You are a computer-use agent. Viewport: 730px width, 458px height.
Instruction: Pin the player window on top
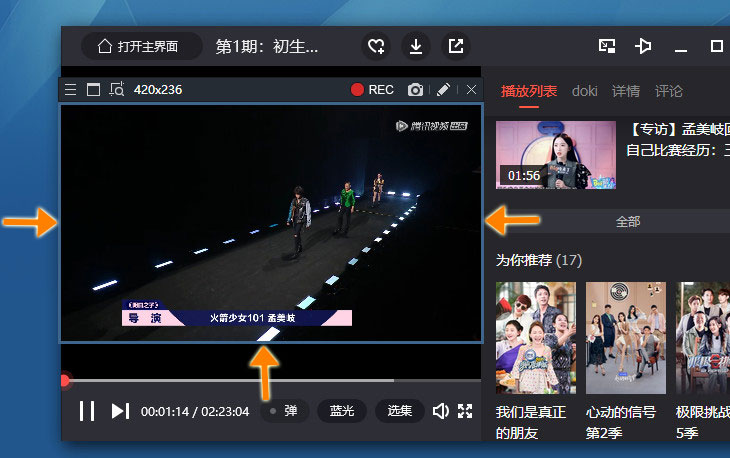[x=643, y=46]
